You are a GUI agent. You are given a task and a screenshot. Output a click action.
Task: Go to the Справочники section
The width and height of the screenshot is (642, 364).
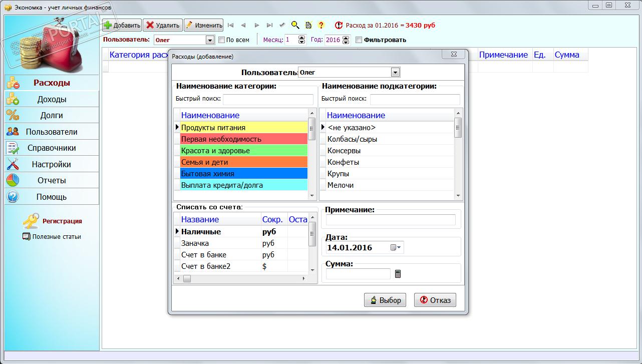coord(52,148)
